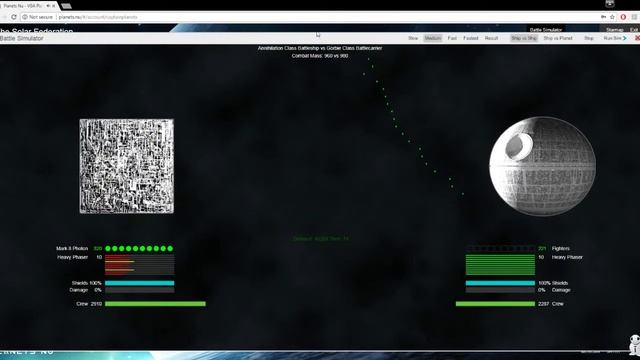This screenshot has height=360, width=640.
Task: Mute the Planets Nu tab audio icon
Action: (48, 6)
